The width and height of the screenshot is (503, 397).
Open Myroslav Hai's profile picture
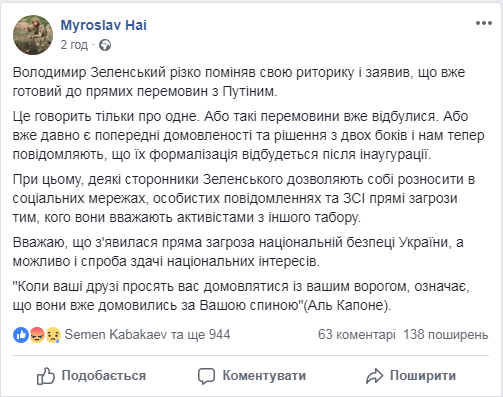tap(33, 35)
